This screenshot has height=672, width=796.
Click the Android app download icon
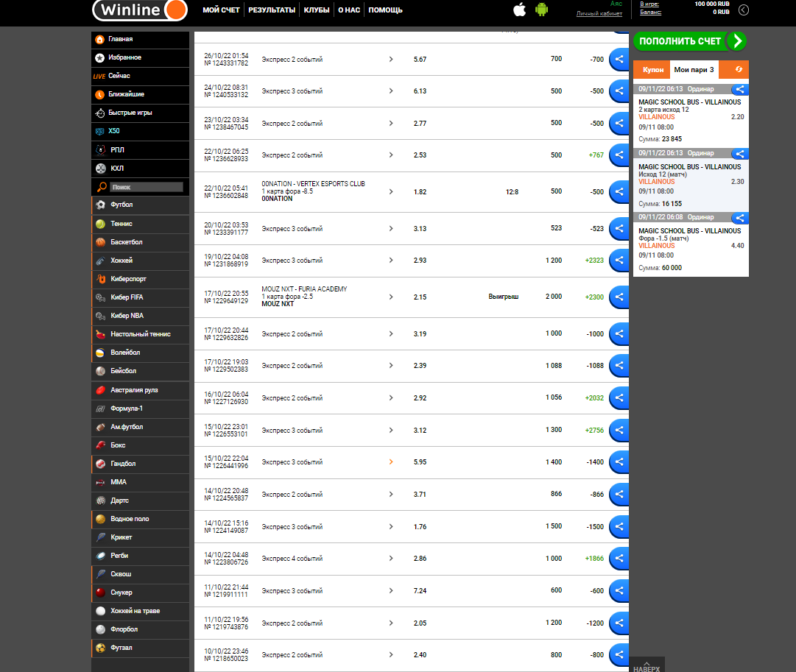point(542,10)
